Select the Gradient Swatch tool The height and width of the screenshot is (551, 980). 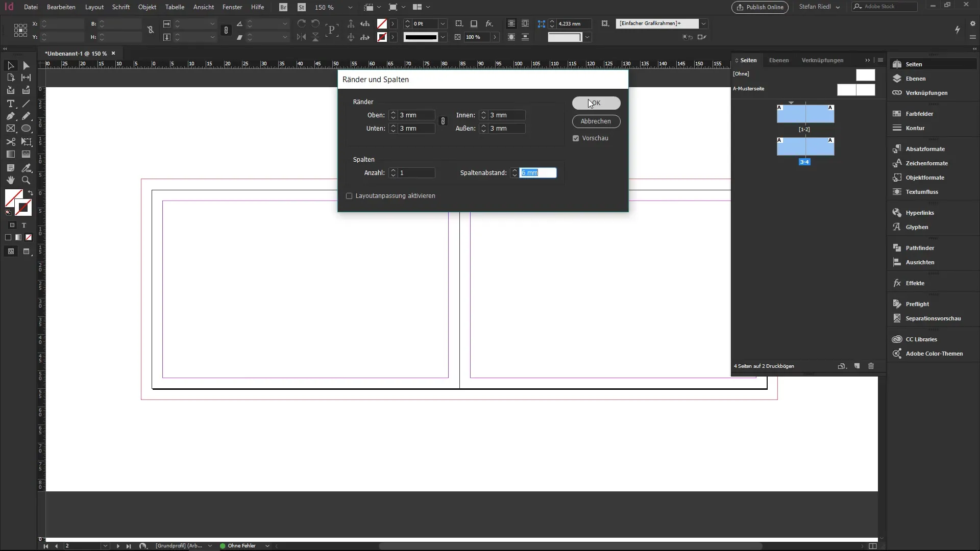[10, 154]
